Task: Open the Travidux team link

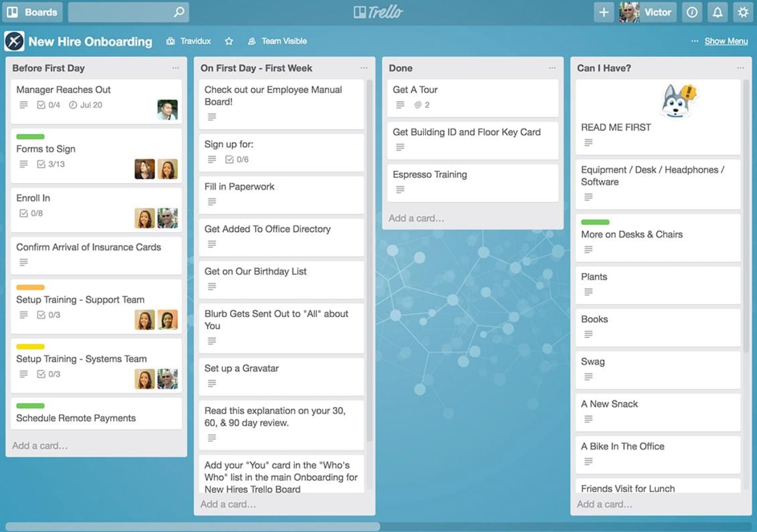Action: coord(189,42)
